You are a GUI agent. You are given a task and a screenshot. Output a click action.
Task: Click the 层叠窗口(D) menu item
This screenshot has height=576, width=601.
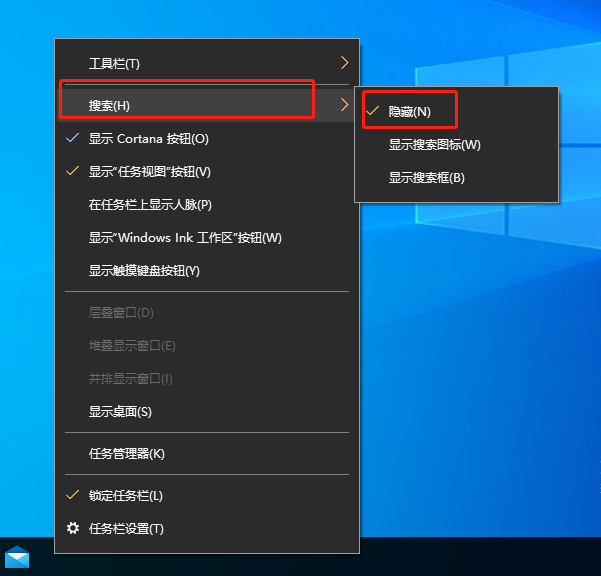[x=121, y=313]
